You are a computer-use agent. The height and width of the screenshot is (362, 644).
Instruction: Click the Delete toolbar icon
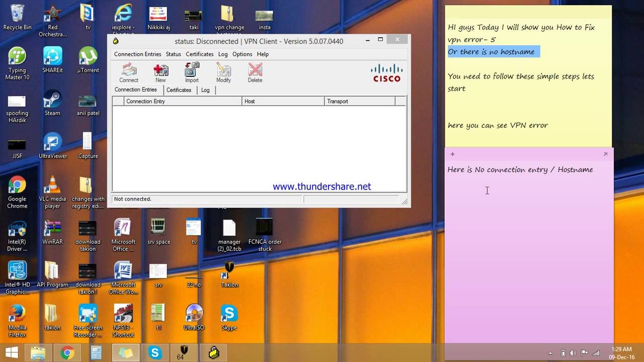tap(255, 73)
